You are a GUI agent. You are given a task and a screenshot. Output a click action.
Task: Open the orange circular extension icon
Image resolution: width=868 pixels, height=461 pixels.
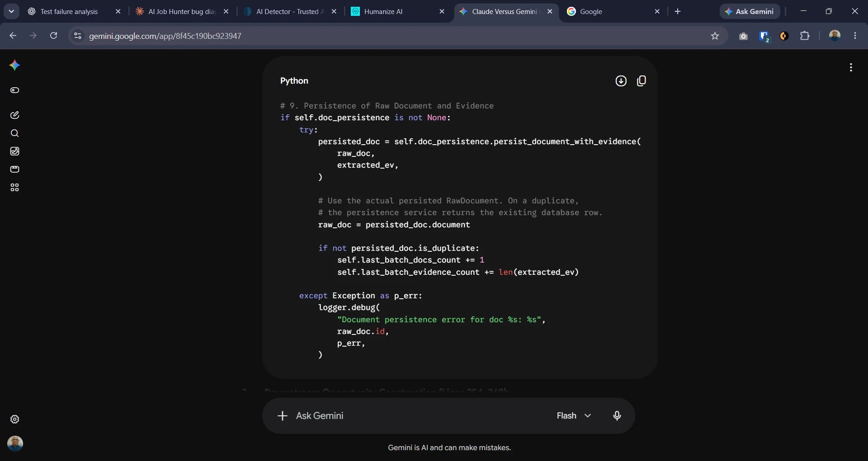(784, 36)
